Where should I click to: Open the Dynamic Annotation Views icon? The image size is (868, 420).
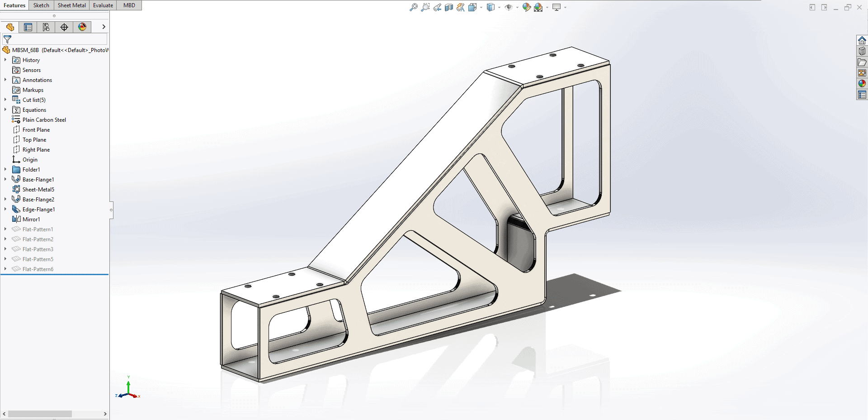[x=461, y=7]
